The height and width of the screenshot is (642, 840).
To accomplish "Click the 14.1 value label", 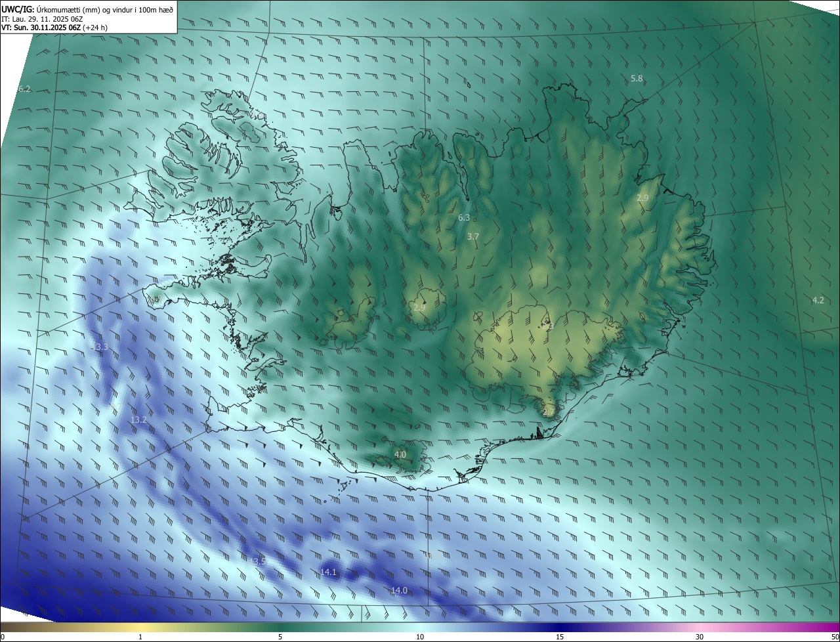I will tap(328, 572).
